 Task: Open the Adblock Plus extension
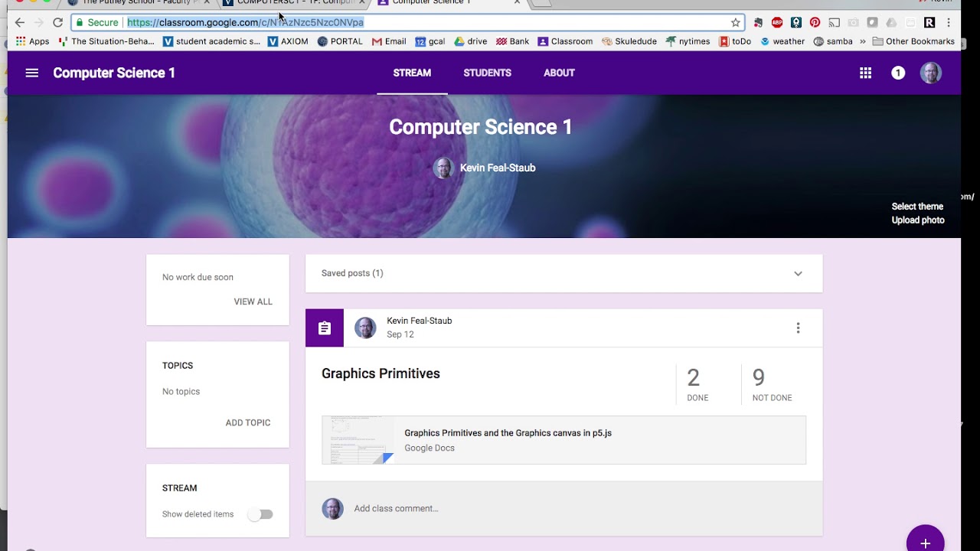coord(777,22)
